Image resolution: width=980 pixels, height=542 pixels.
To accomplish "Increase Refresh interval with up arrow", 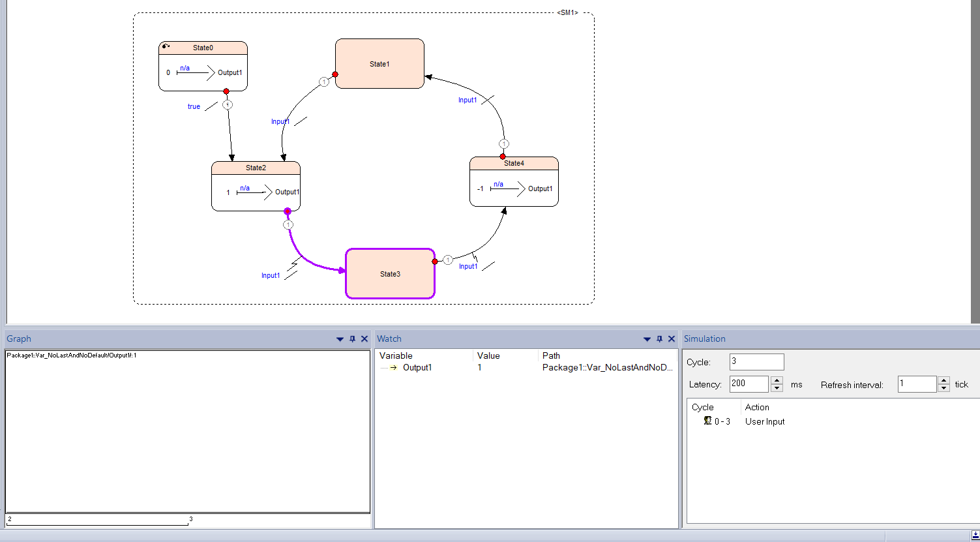I will tap(944, 380).
